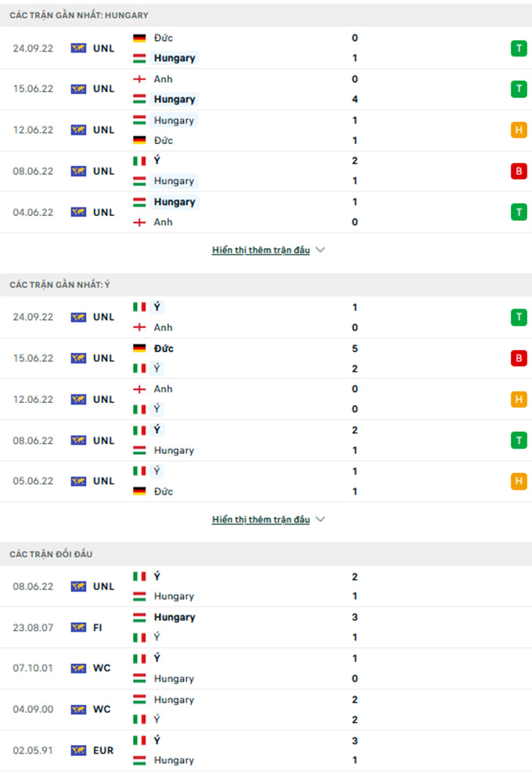Click the red B badge for Đức vs Ý 15.06.22
The image size is (532, 774).
(518, 358)
